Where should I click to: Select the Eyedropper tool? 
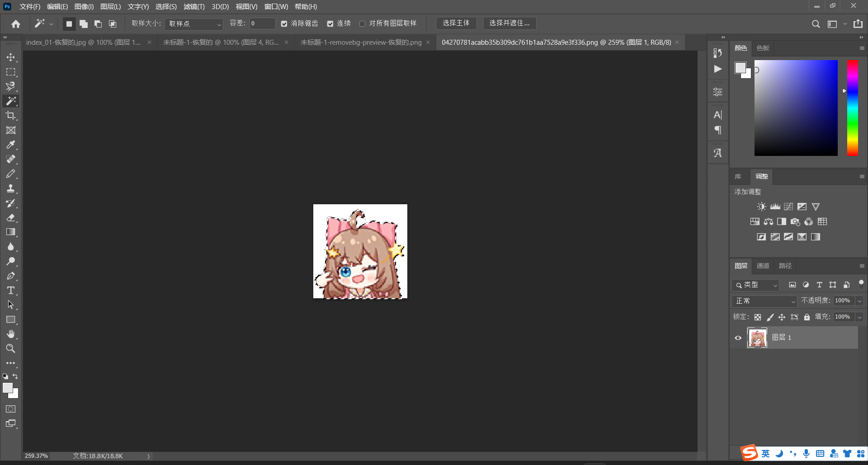click(x=11, y=145)
